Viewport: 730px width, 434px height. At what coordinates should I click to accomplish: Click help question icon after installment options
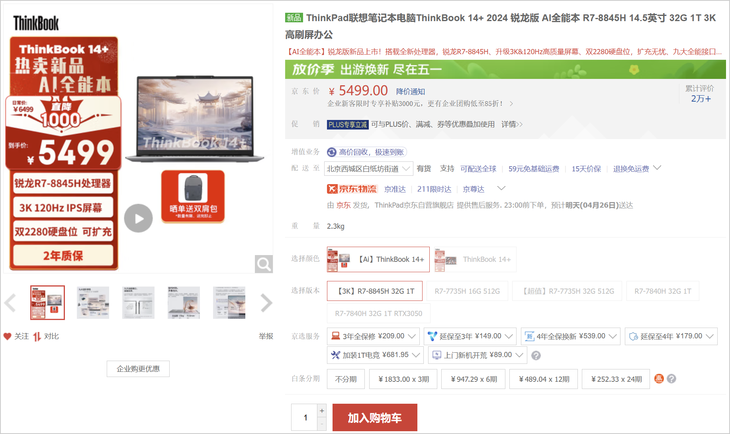671,379
